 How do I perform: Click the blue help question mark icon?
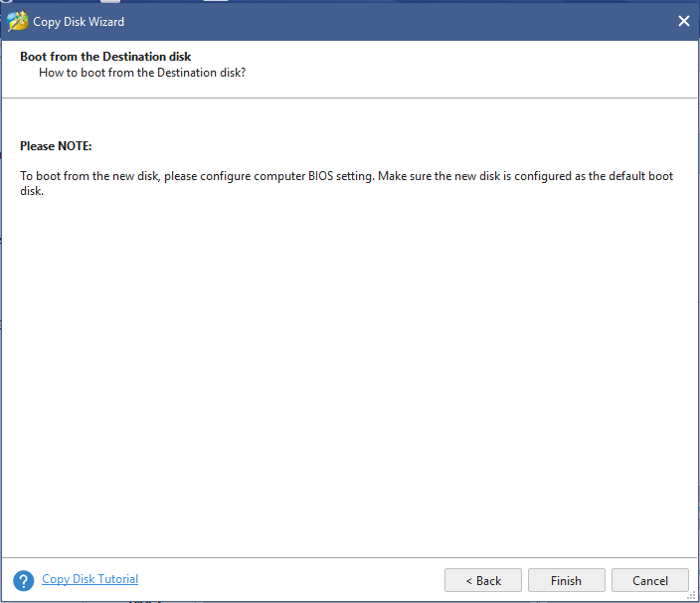(x=24, y=581)
